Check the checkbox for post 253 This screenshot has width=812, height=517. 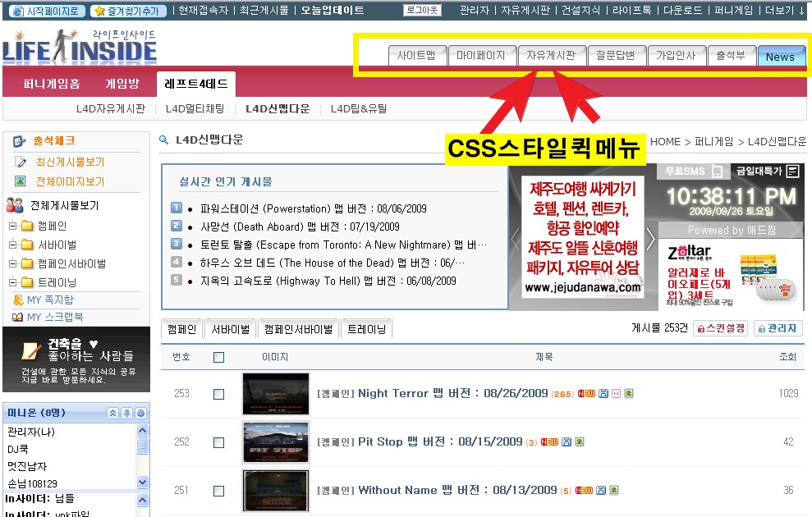tap(219, 395)
